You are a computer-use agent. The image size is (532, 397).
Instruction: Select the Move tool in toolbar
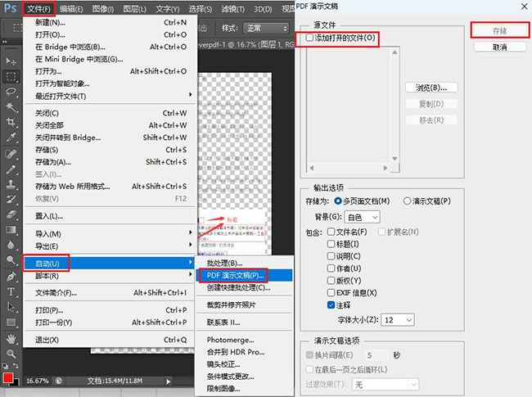[11, 61]
